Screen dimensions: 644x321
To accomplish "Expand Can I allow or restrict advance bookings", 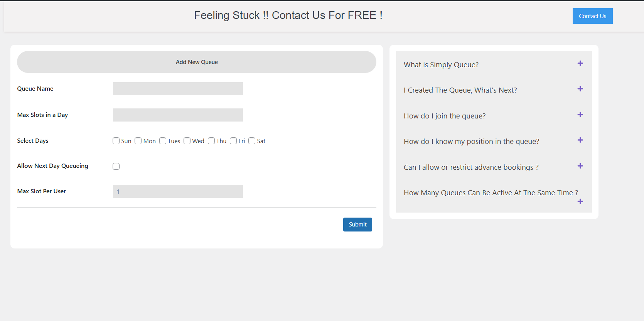I will (471, 167).
